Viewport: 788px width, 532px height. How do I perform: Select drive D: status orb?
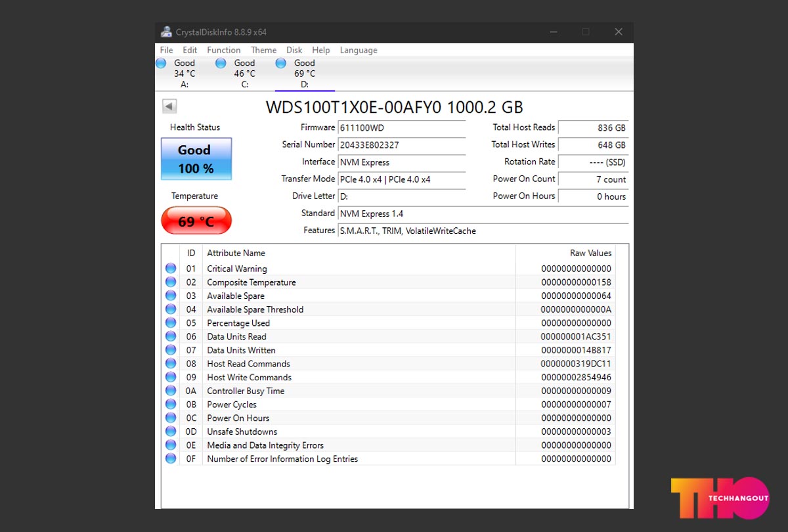281,63
